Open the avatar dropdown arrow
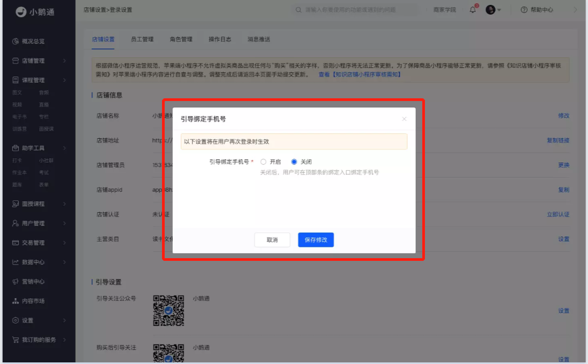588x364 pixels. point(499,10)
